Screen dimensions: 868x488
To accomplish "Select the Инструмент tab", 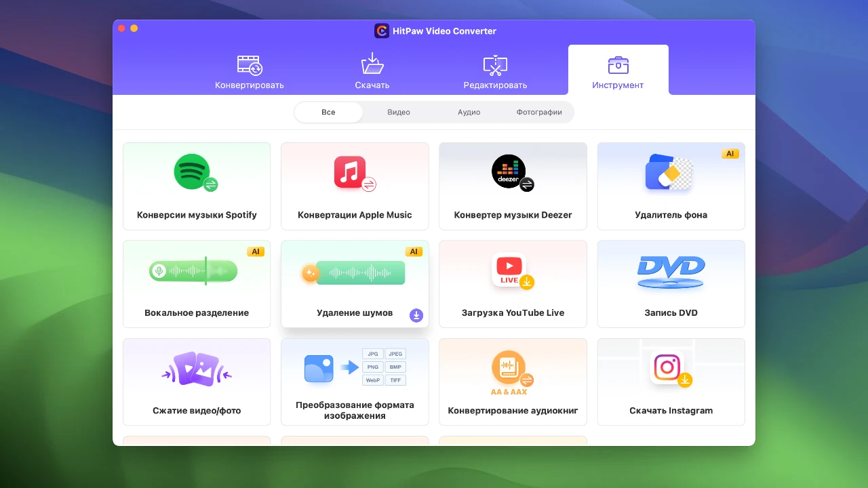I will pyautogui.click(x=618, y=73).
